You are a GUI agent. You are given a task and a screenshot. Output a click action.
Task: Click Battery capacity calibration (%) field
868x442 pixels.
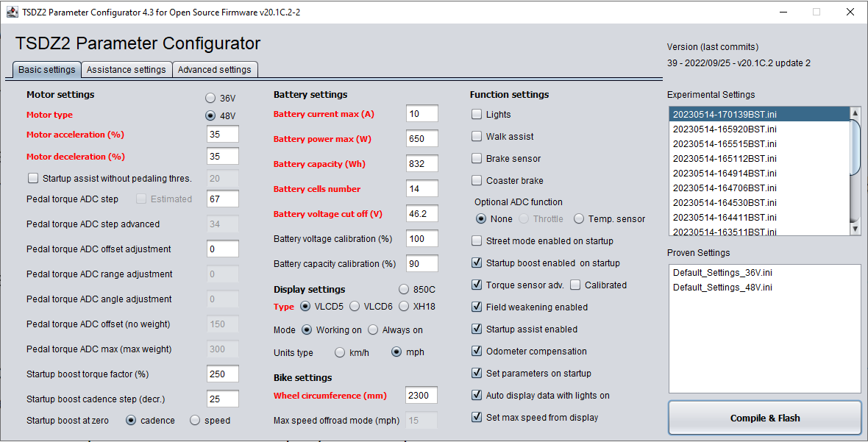tap(421, 264)
